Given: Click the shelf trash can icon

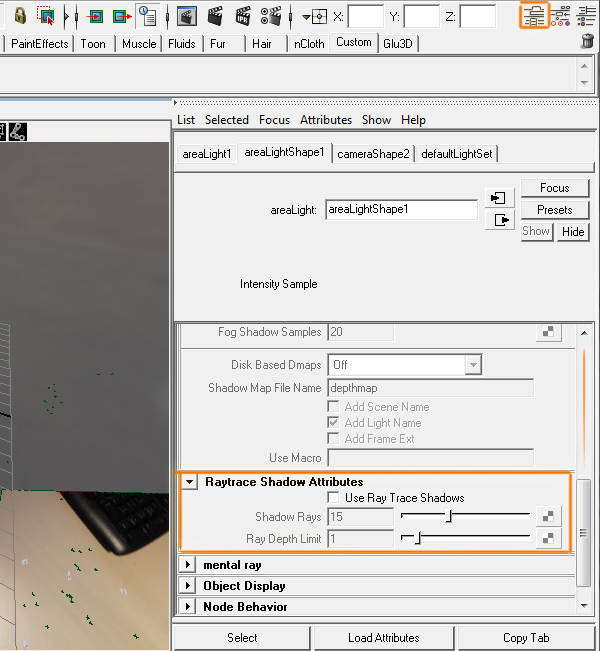Looking at the screenshot, I should [587, 41].
